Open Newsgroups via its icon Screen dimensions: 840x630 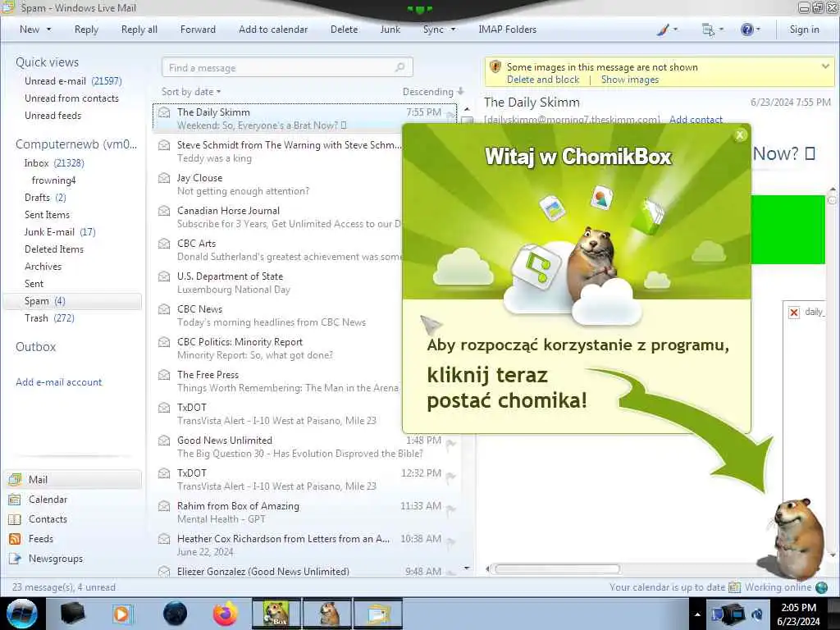tap(15, 559)
